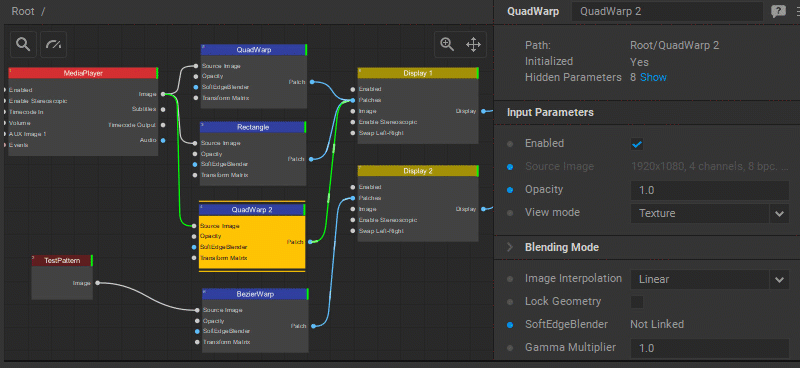Click Transform Matrix port on QuadWarp 2
Screen dimensions: 800x368
point(194,258)
